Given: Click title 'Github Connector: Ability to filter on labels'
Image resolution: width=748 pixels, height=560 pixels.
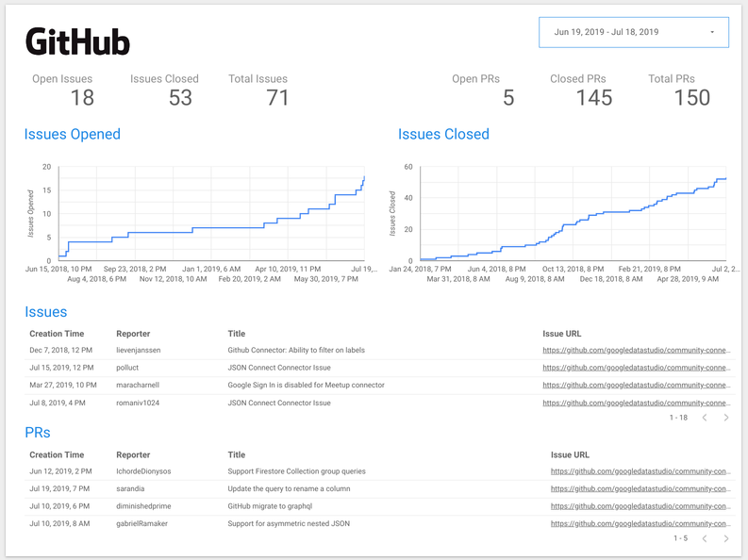Looking at the screenshot, I should (x=296, y=351).
